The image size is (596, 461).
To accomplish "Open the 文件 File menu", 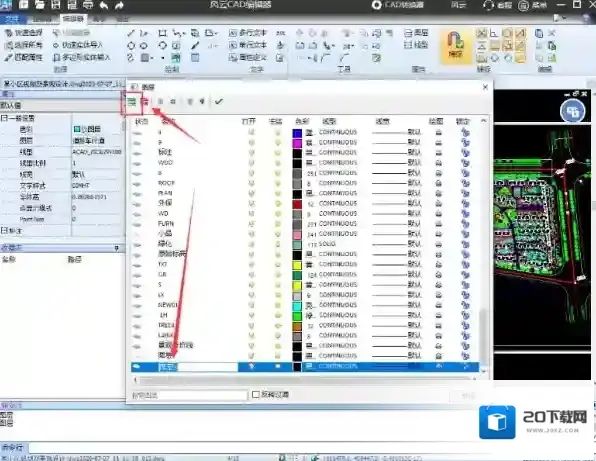I will (x=12, y=19).
